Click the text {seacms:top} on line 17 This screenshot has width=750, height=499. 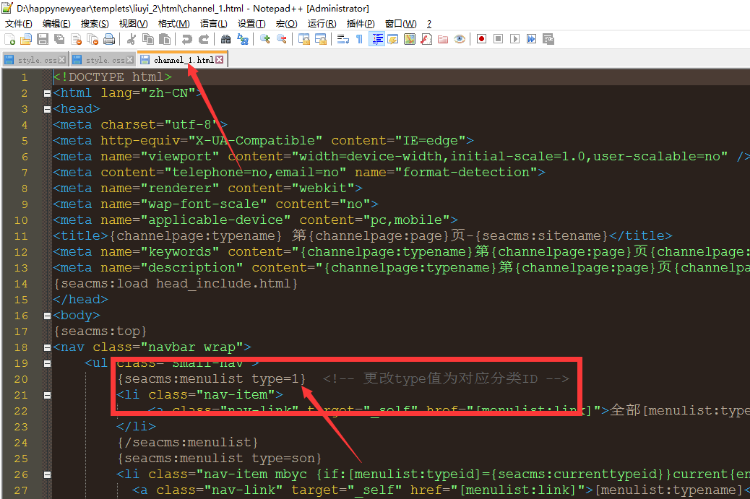click(100, 331)
